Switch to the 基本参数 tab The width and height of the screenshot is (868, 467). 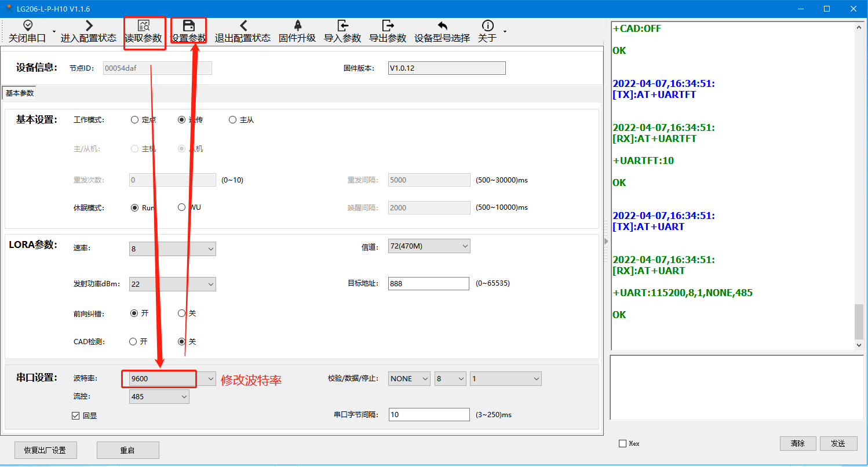coord(20,93)
